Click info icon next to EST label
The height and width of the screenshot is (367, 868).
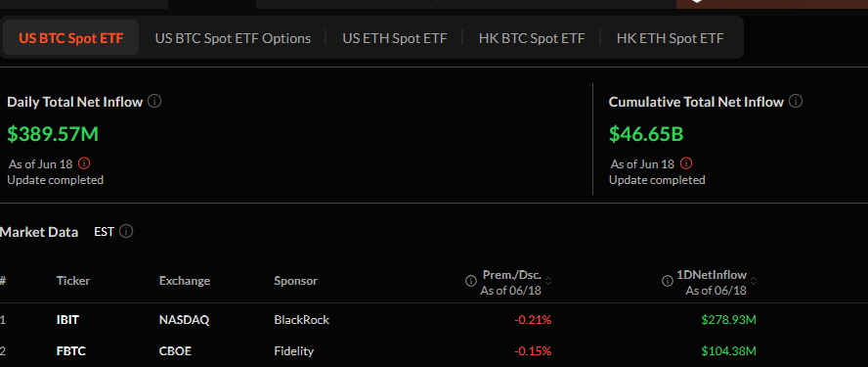[x=126, y=231]
